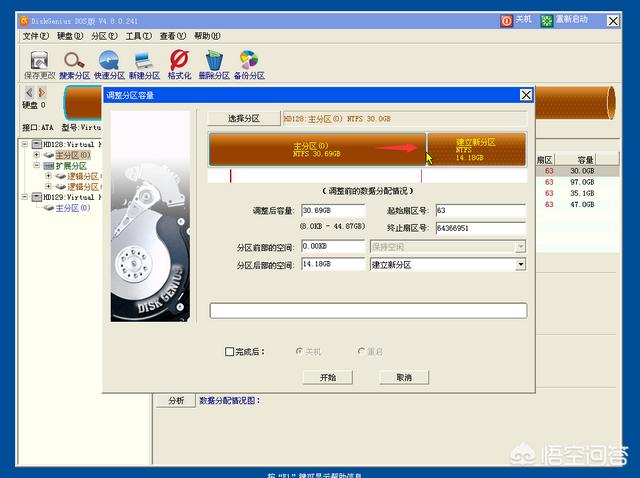Expand the 主分区(0) node under HD128

[x=37, y=155]
